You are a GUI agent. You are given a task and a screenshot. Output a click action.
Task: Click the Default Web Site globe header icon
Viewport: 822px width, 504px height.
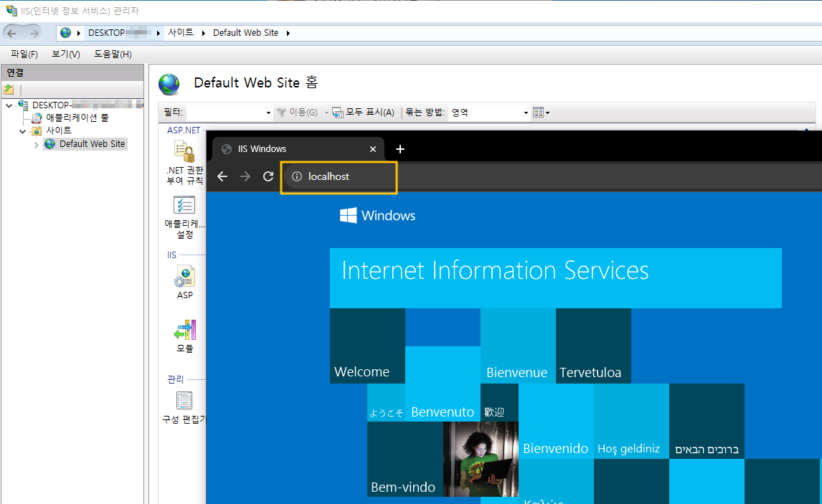169,85
